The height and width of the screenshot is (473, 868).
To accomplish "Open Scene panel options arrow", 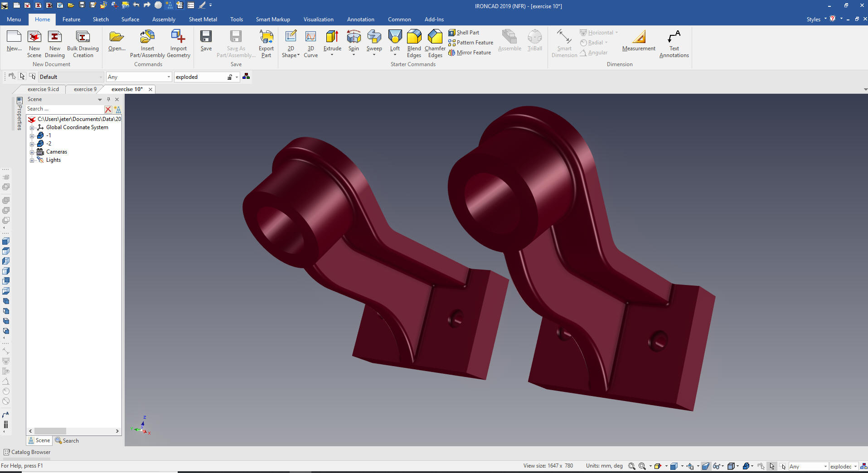I will click(100, 99).
